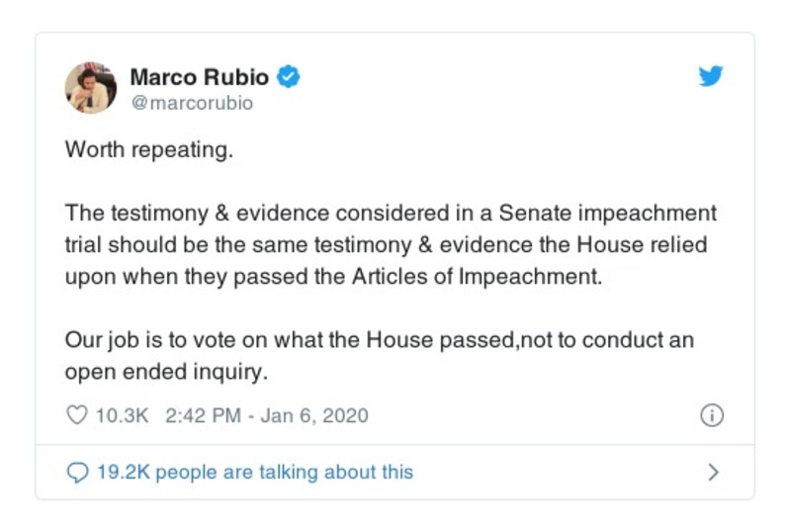
Task: Open the @marcorubio handle link
Action: (x=192, y=103)
